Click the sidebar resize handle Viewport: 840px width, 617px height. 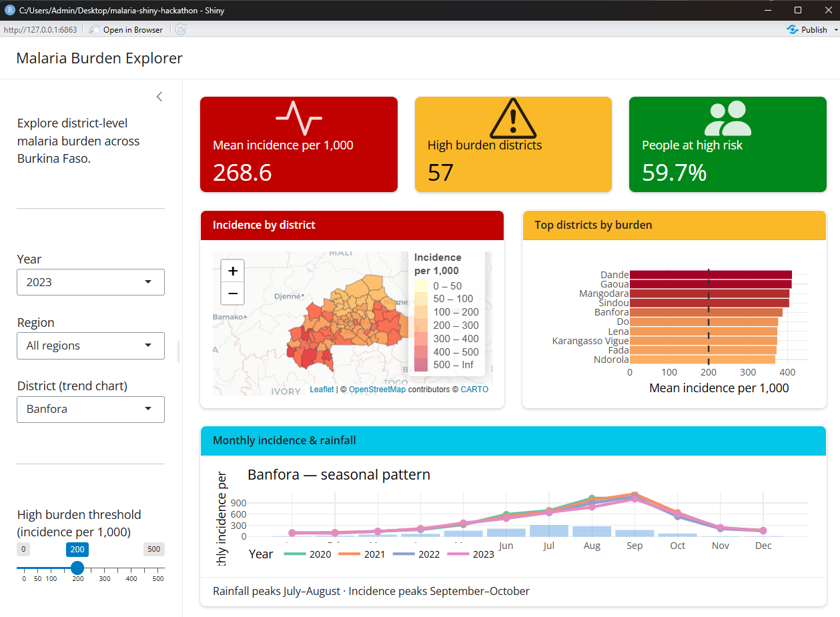pos(179,351)
